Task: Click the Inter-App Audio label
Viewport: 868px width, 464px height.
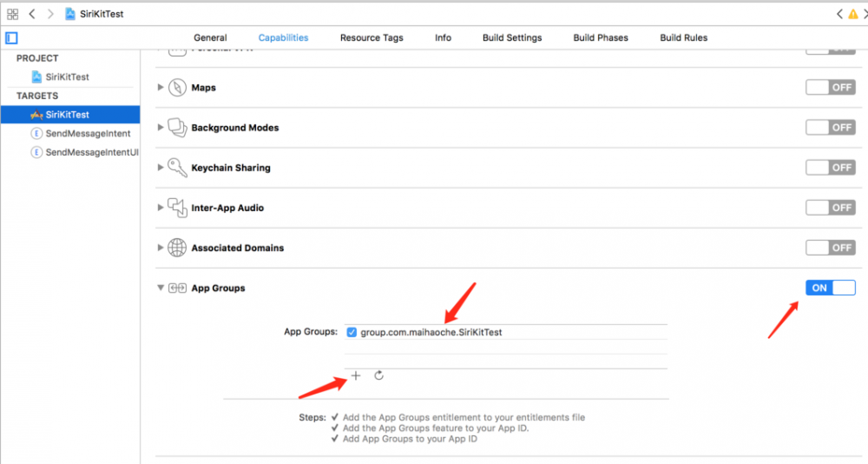Action: tap(227, 208)
